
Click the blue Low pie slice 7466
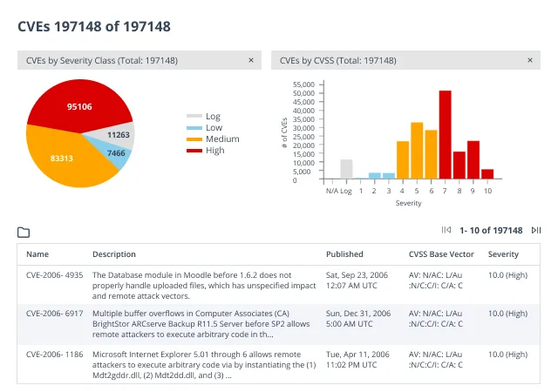(x=116, y=153)
